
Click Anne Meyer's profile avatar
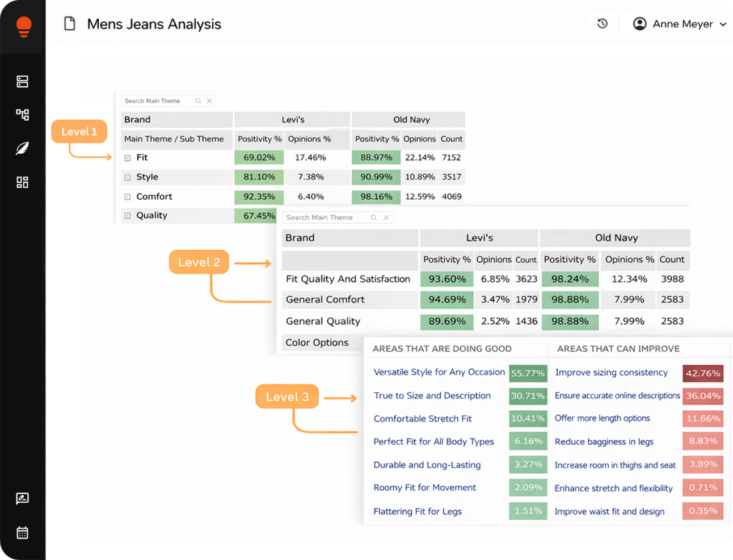(x=639, y=23)
